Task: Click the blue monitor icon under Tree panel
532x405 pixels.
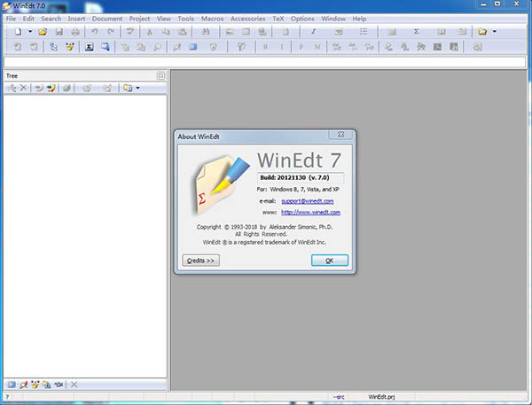Action: (12, 385)
